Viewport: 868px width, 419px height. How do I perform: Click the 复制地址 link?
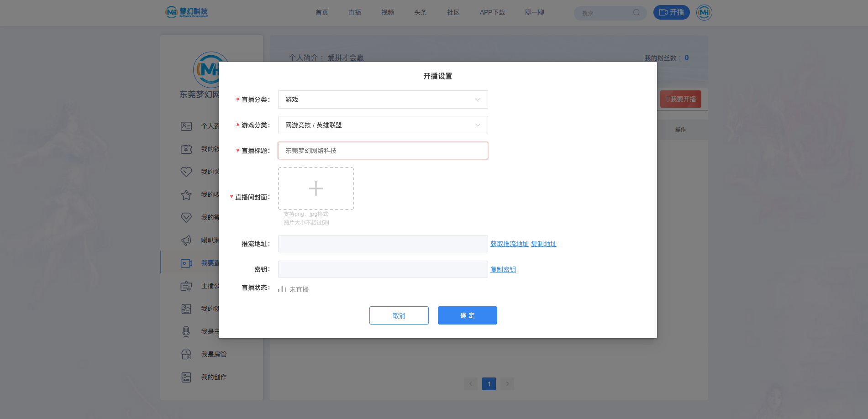coord(544,244)
